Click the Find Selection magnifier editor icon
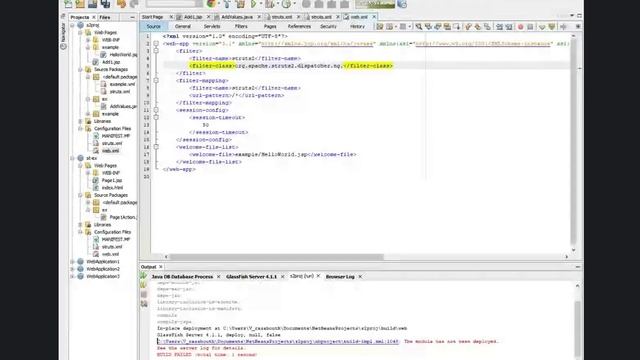This screenshot has height=360, width=640. click(419, 27)
